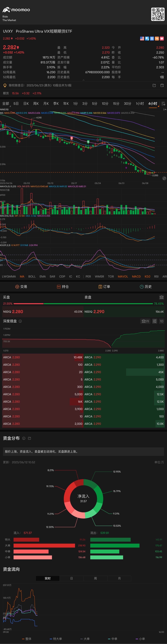Tap the red B buy marker on chart
The height and width of the screenshot is (644, 167).
(72, 138)
